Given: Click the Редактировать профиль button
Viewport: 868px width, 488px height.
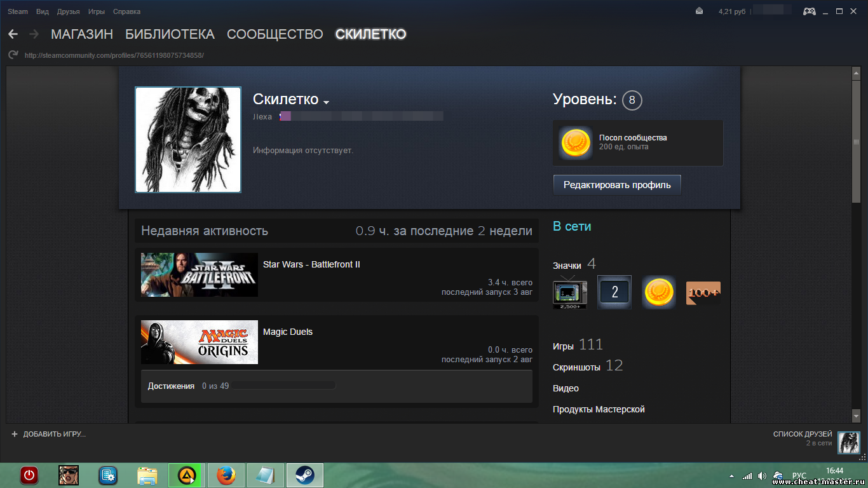Looking at the screenshot, I should 616,185.
